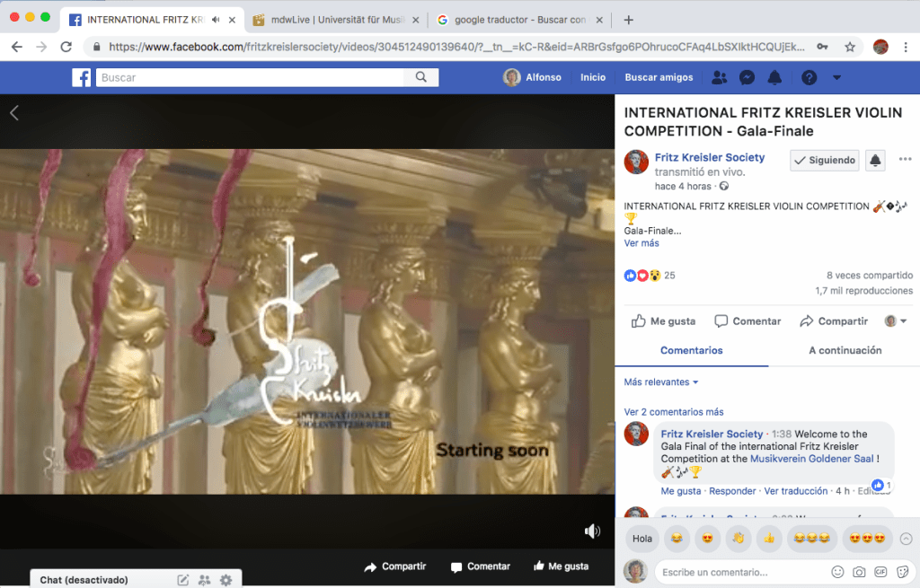Open the three-dots post options menu

coord(905,160)
